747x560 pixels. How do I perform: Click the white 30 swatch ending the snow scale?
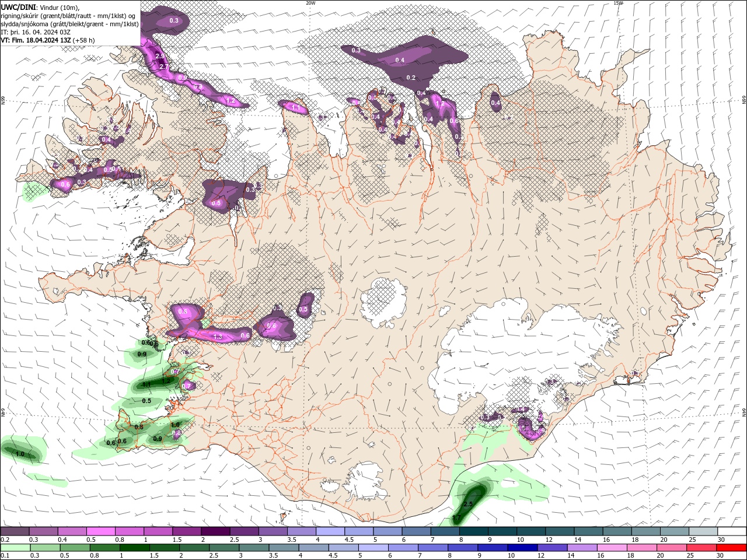[732, 531]
